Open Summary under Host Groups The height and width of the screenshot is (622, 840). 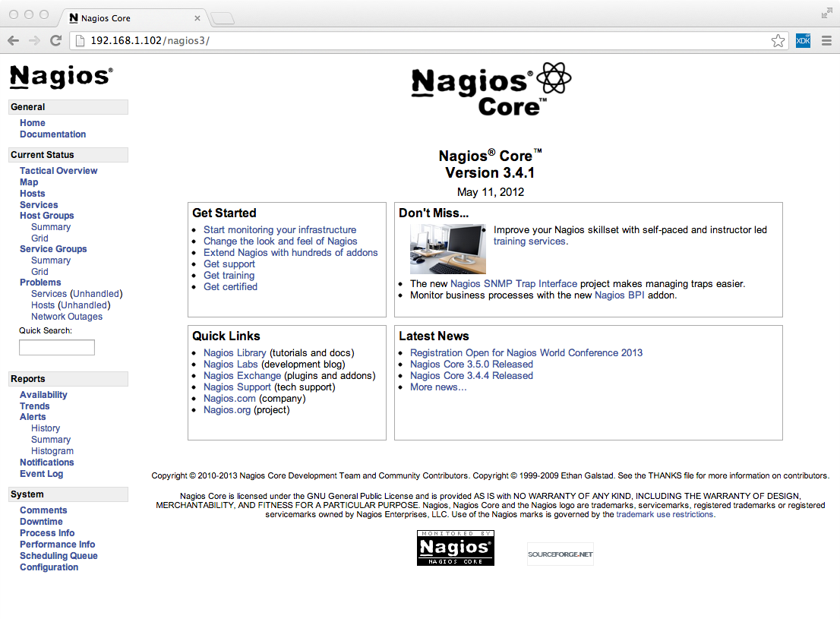tap(51, 226)
